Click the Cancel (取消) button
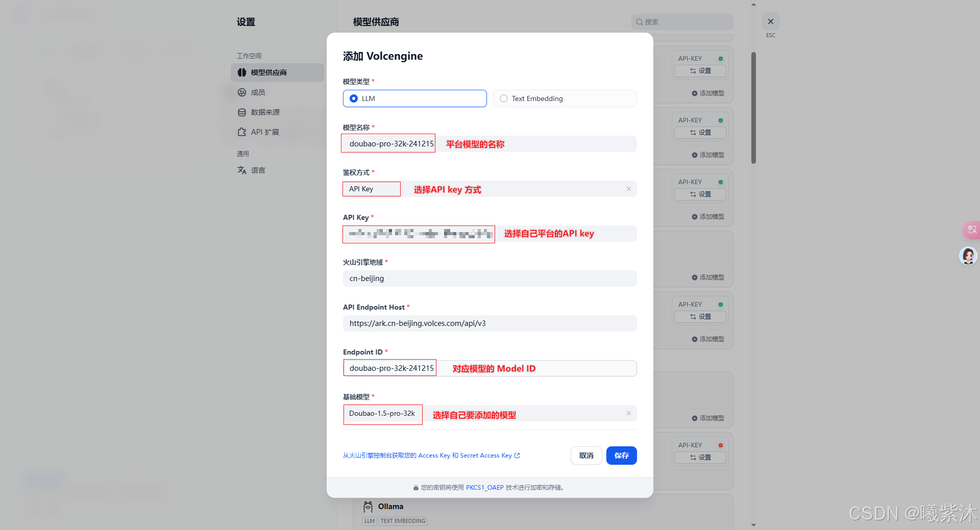The height and width of the screenshot is (530, 980). pos(586,456)
